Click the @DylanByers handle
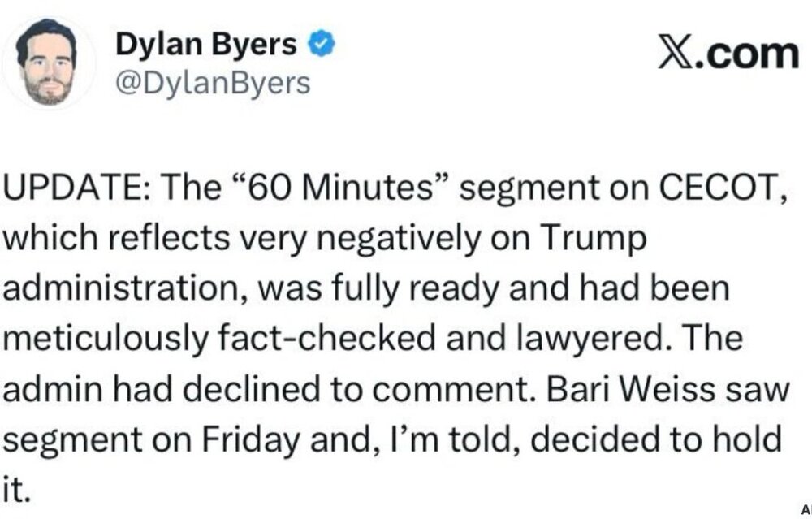The height and width of the screenshot is (519, 812). [x=214, y=82]
